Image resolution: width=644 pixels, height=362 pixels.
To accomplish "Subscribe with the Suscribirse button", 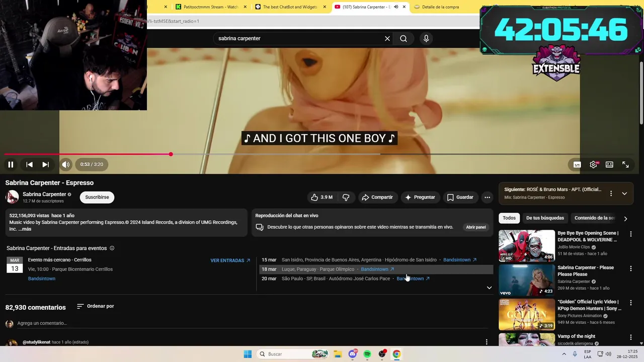I will coord(97,197).
